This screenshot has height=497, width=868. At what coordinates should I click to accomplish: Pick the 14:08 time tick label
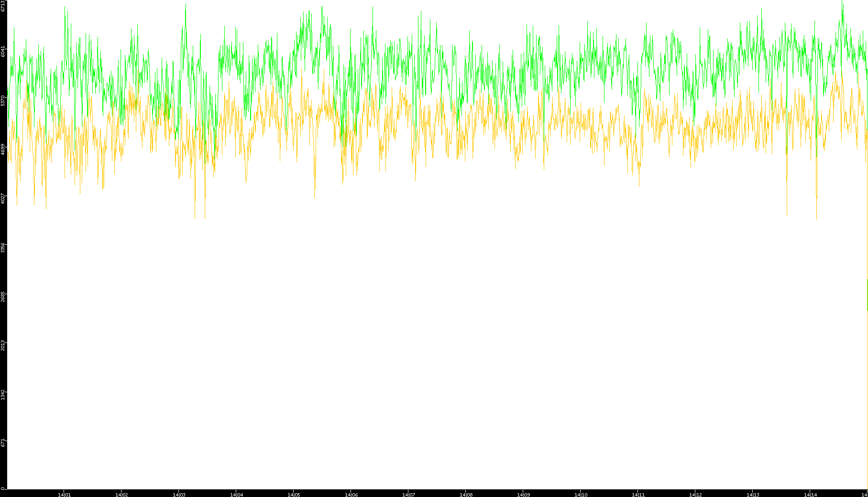tap(466, 495)
